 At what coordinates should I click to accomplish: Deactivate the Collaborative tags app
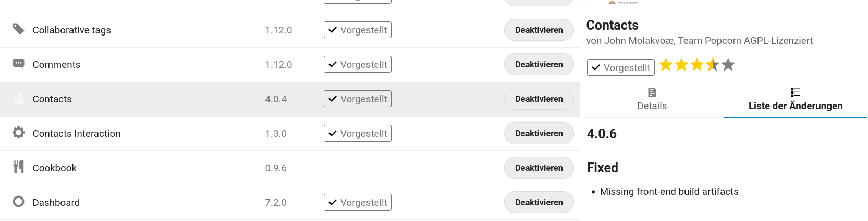coord(539,30)
